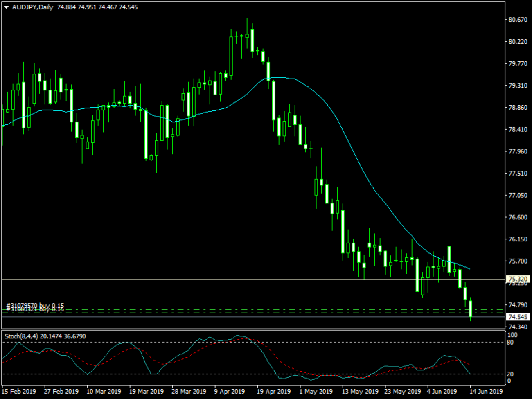Click the 79.770 price axis label

(518, 63)
